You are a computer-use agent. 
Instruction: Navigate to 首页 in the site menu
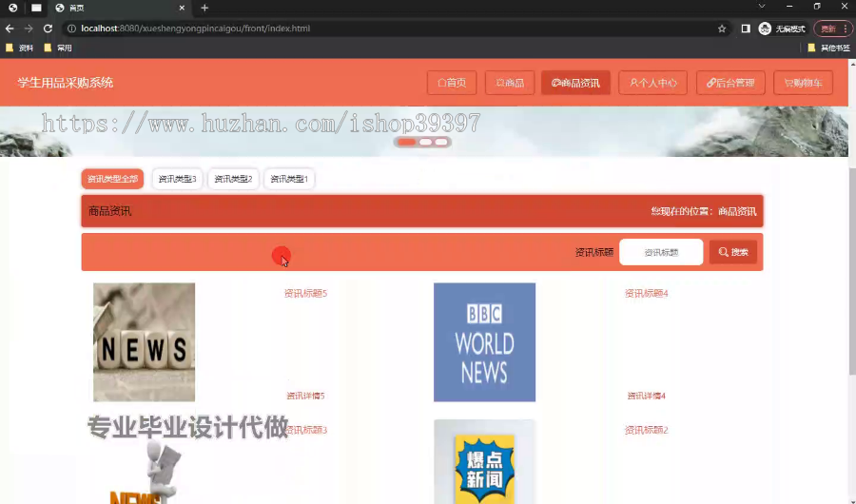pos(452,83)
